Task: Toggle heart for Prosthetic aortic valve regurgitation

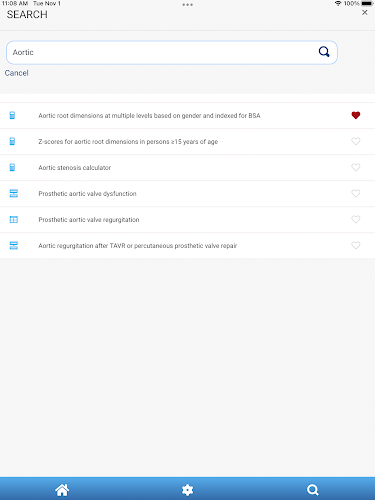Action: point(356,219)
